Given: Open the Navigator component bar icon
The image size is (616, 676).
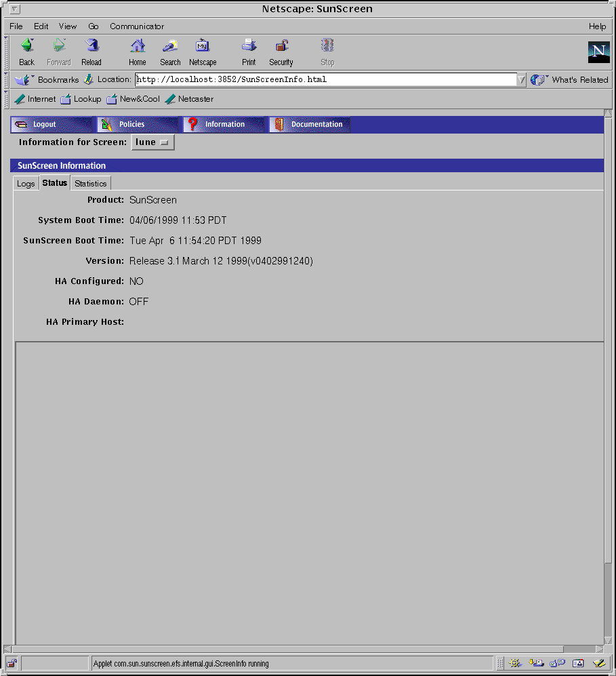Looking at the screenshot, I should (515, 663).
